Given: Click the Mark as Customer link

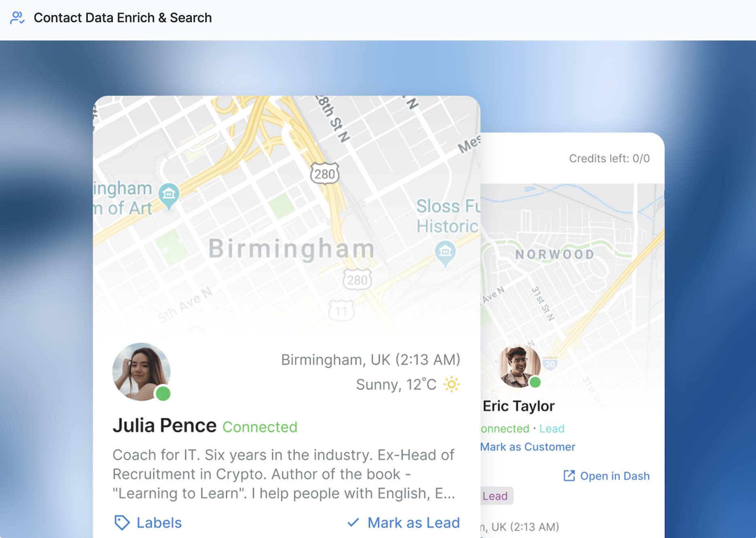Looking at the screenshot, I should click(527, 447).
